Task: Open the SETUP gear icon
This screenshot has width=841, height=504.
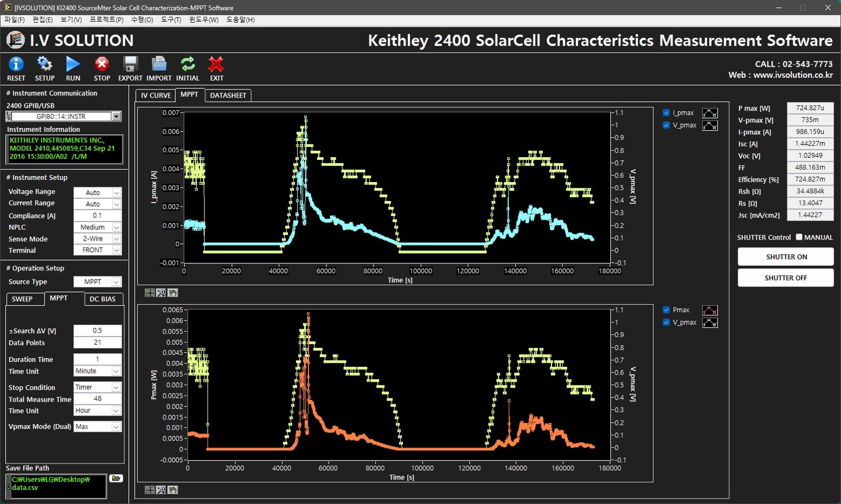Action: [44, 64]
